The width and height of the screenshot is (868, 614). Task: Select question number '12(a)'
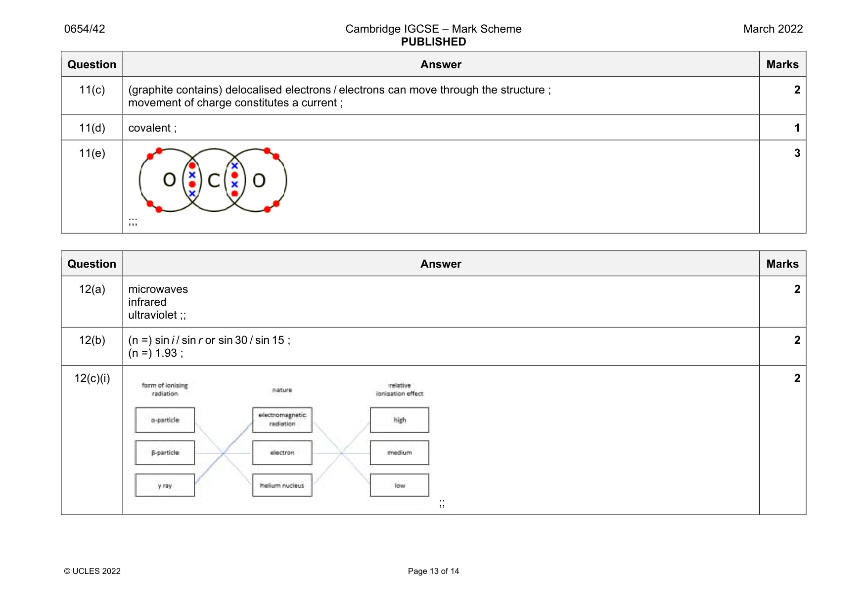92,289
